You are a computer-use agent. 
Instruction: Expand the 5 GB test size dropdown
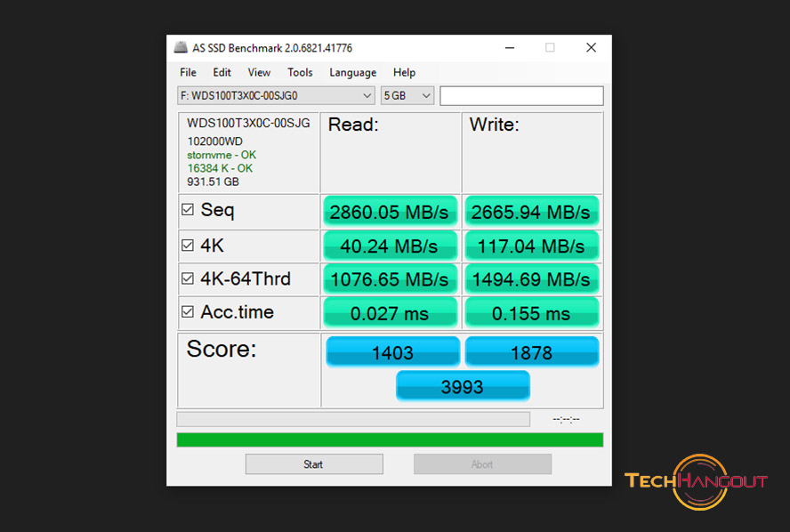tap(407, 96)
